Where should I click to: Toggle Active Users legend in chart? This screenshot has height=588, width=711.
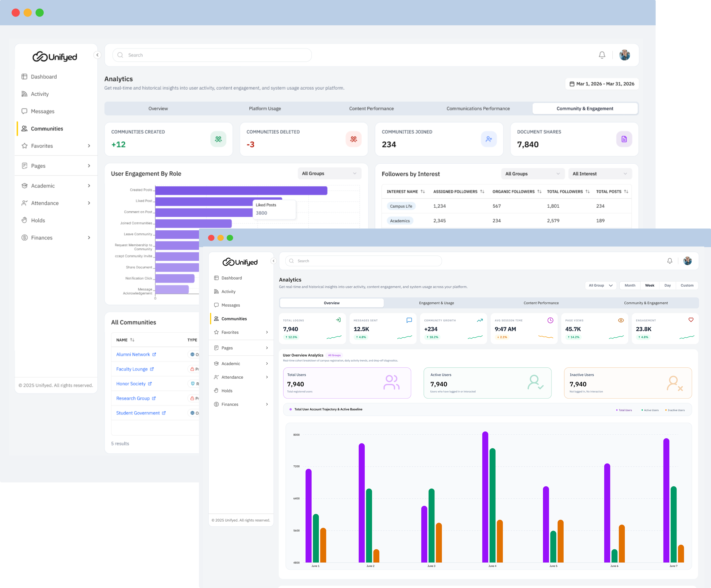[650, 410]
